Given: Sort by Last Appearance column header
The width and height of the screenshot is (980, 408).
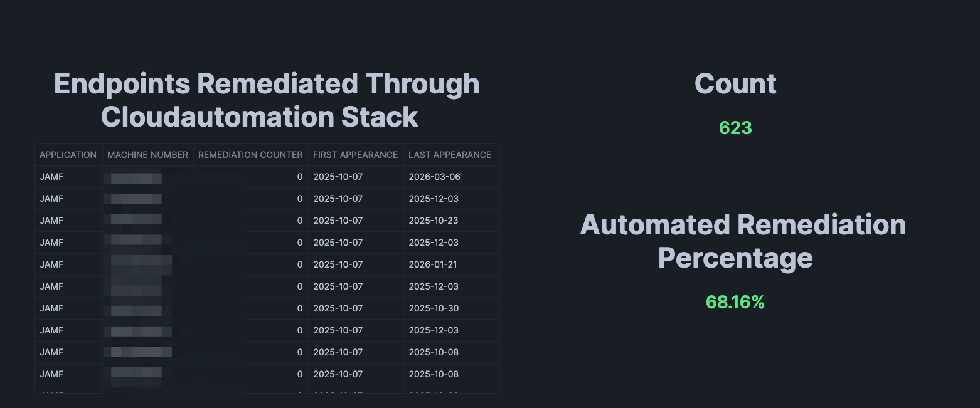Looking at the screenshot, I should pos(449,155).
